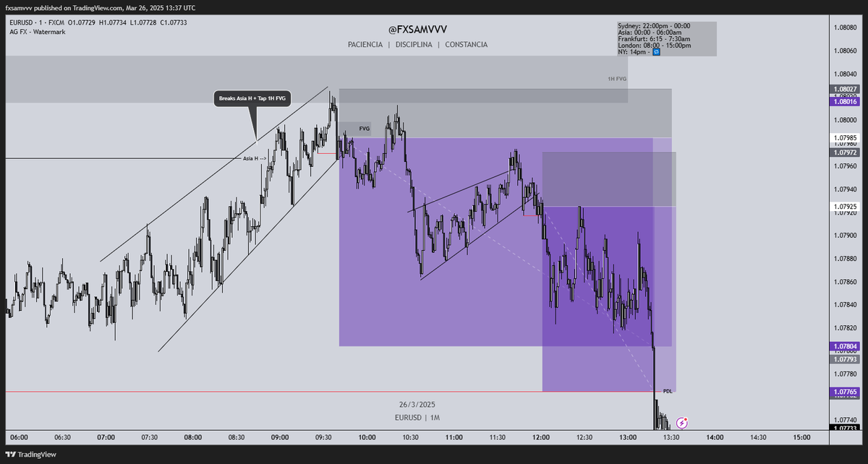Click the 1.07925 white price label
This screenshot has width=868, height=464.
coord(846,206)
